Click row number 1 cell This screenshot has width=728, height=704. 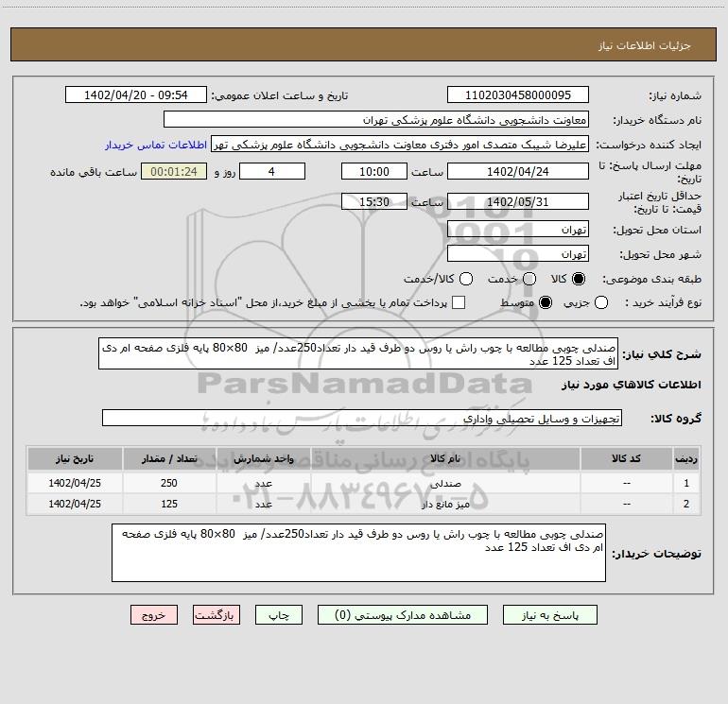point(686,483)
